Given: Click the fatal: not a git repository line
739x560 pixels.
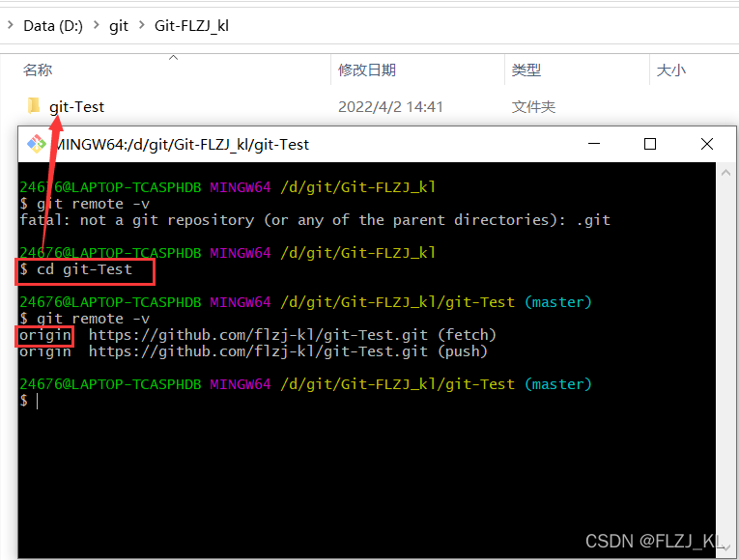Looking at the screenshot, I should tap(315, 220).
